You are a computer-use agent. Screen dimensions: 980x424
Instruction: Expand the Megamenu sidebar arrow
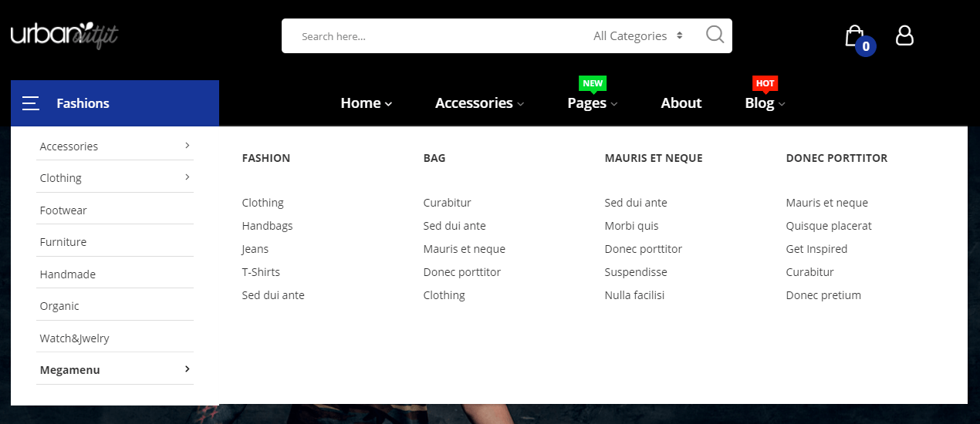click(188, 369)
